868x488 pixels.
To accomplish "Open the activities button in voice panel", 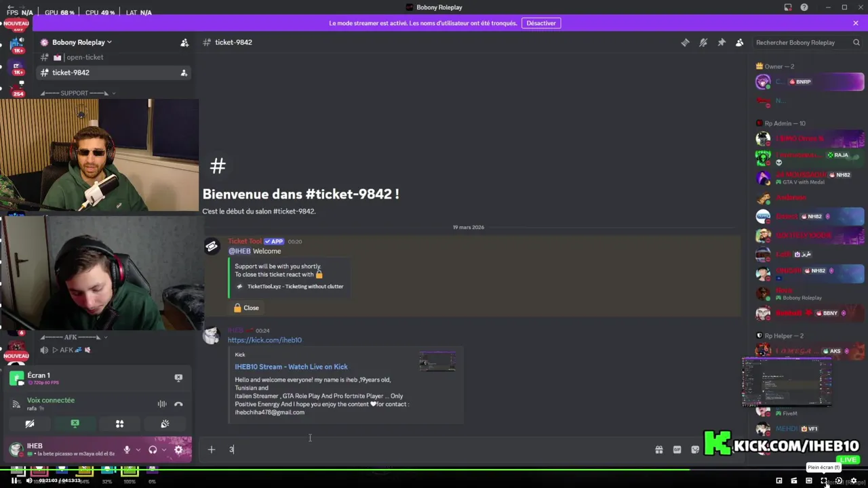I will [119, 424].
